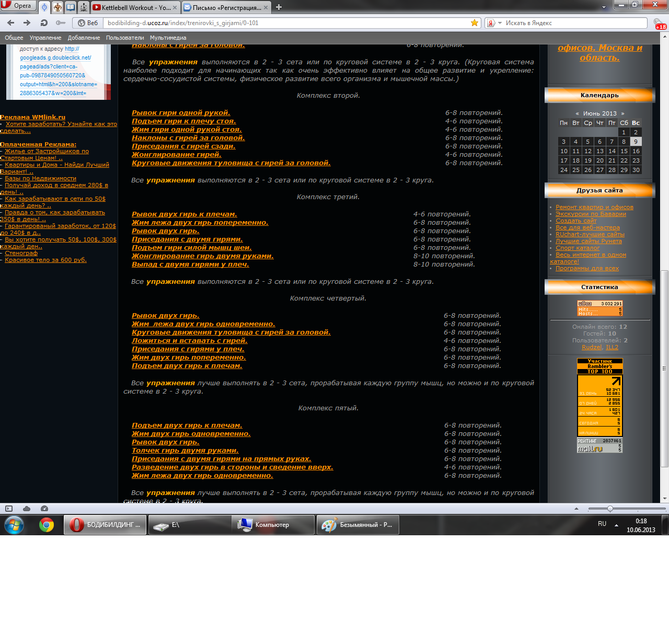Switch to the Kettlebell Workout YouTube tab
669x644 pixels.
coord(135,7)
